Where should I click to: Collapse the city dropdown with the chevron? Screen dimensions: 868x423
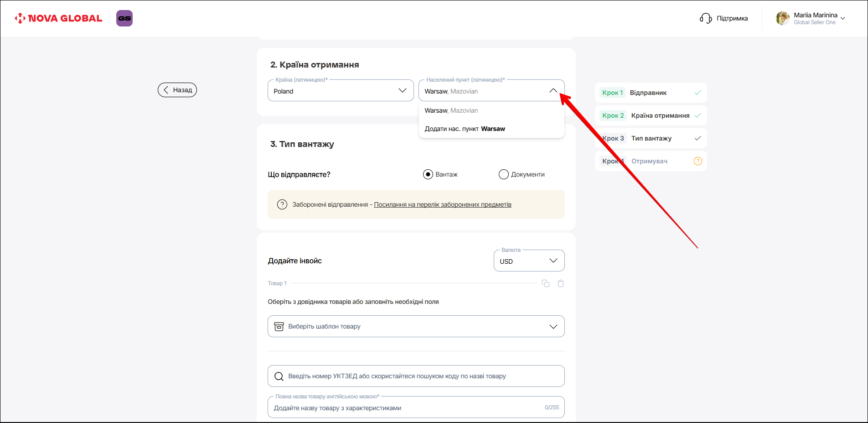click(553, 91)
